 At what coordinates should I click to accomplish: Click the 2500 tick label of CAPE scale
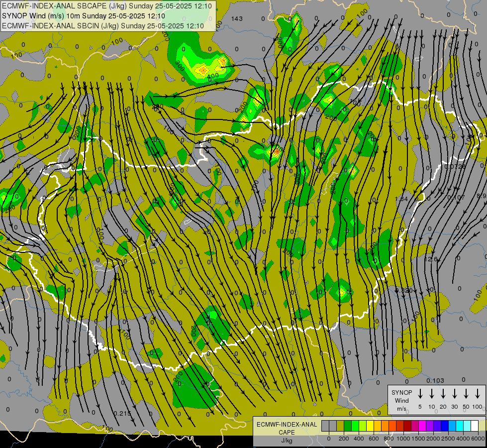pos(448,439)
